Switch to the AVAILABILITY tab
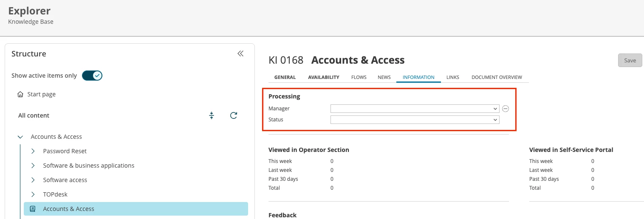 pos(324,77)
